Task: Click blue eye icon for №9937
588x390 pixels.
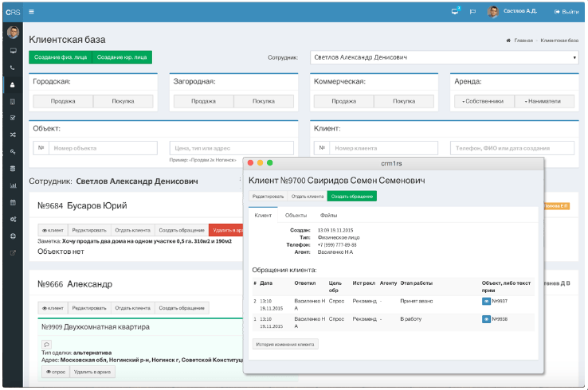Action: pyautogui.click(x=486, y=301)
